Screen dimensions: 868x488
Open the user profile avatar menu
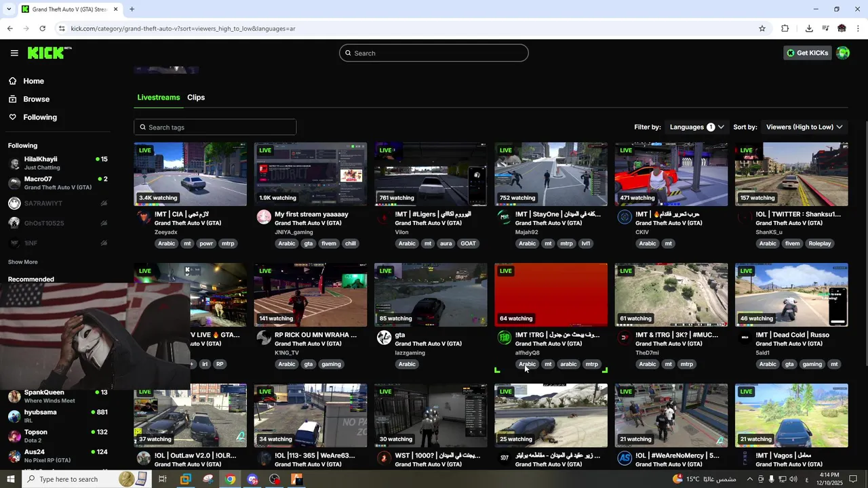843,53
